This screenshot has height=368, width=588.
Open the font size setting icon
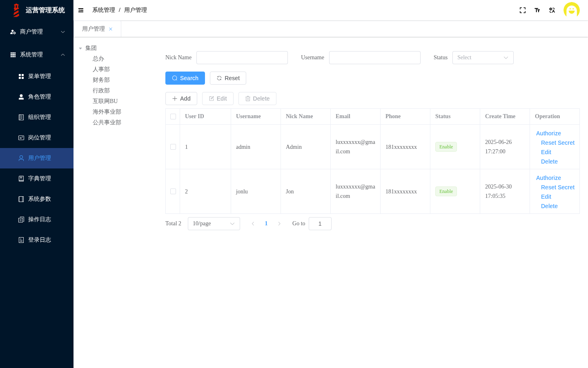537,10
